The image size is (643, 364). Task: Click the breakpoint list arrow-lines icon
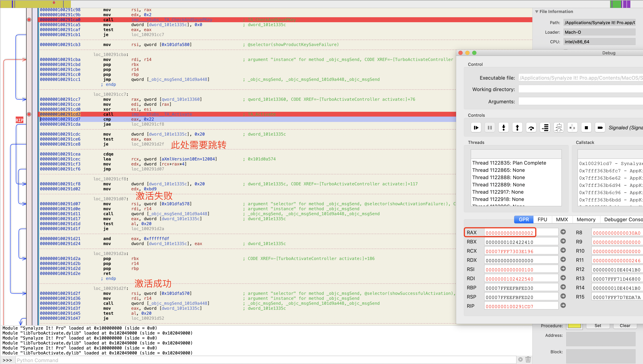(x=545, y=128)
